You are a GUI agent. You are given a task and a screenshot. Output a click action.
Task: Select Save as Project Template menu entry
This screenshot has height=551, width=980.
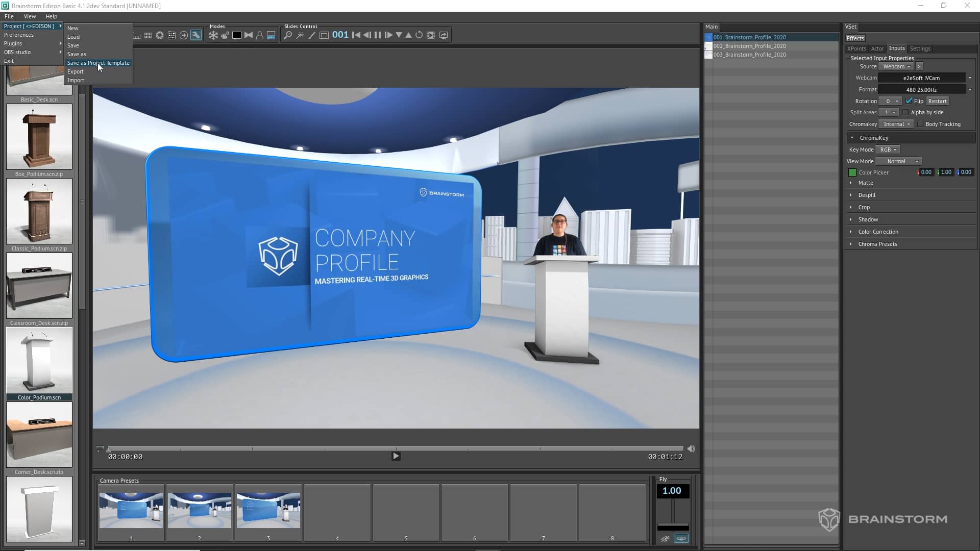(x=98, y=63)
